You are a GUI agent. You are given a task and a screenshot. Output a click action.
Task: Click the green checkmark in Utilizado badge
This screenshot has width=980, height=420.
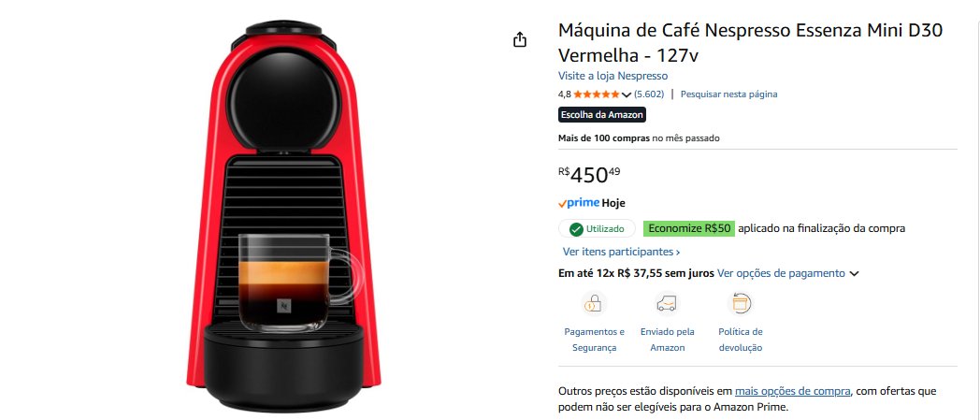576,229
